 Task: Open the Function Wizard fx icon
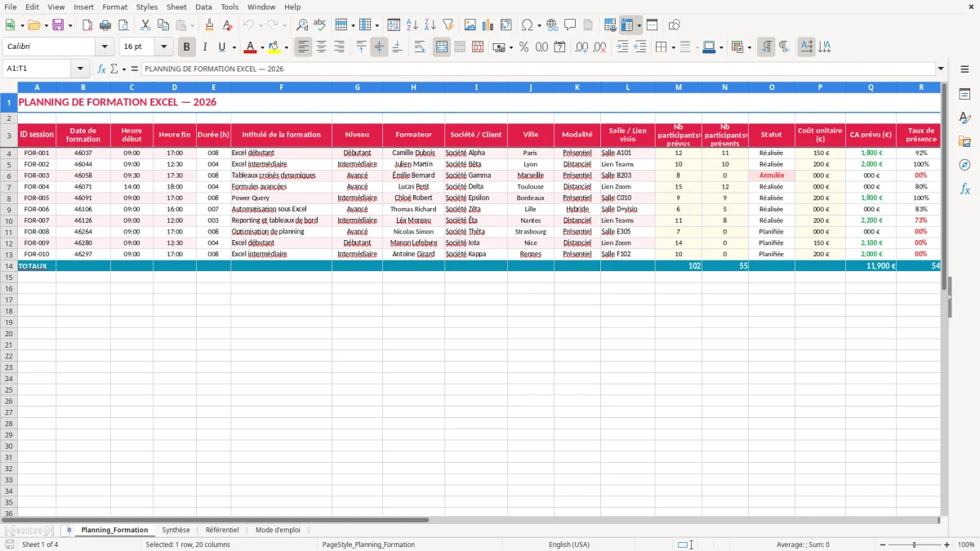pyautogui.click(x=102, y=69)
